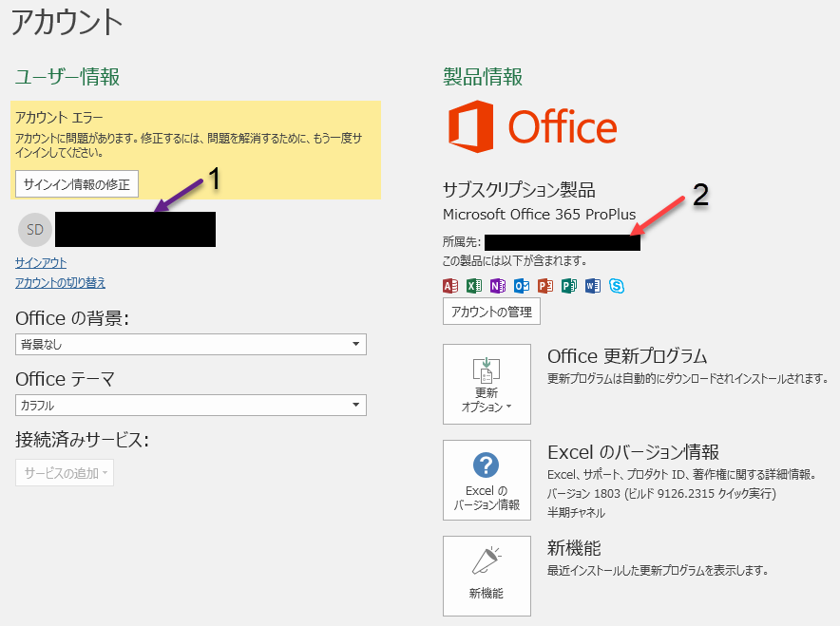Click the Outlook app icon
The width and height of the screenshot is (840, 626).
(x=522, y=286)
